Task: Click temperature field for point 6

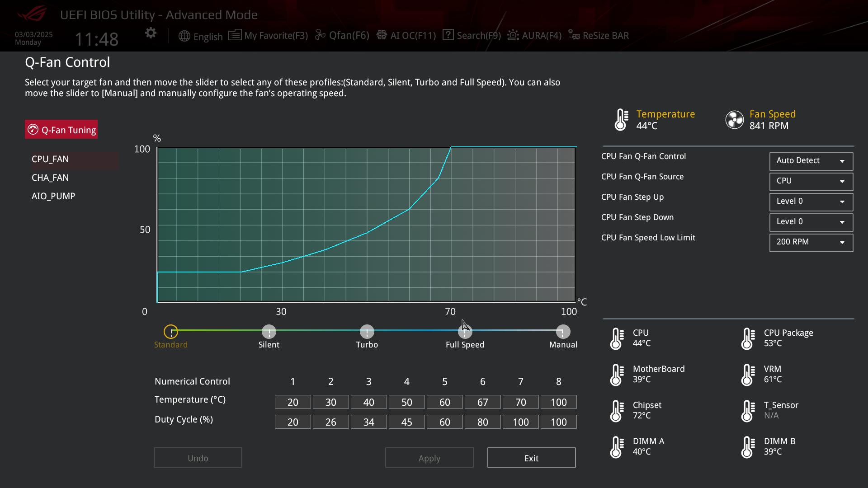Action: (x=482, y=402)
